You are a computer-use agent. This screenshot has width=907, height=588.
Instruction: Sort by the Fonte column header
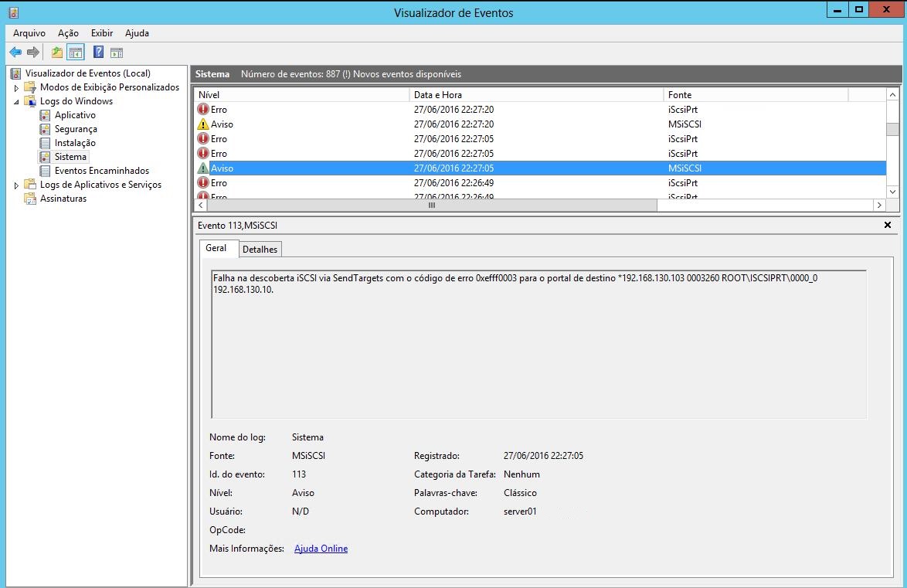pyautogui.click(x=756, y=94)
